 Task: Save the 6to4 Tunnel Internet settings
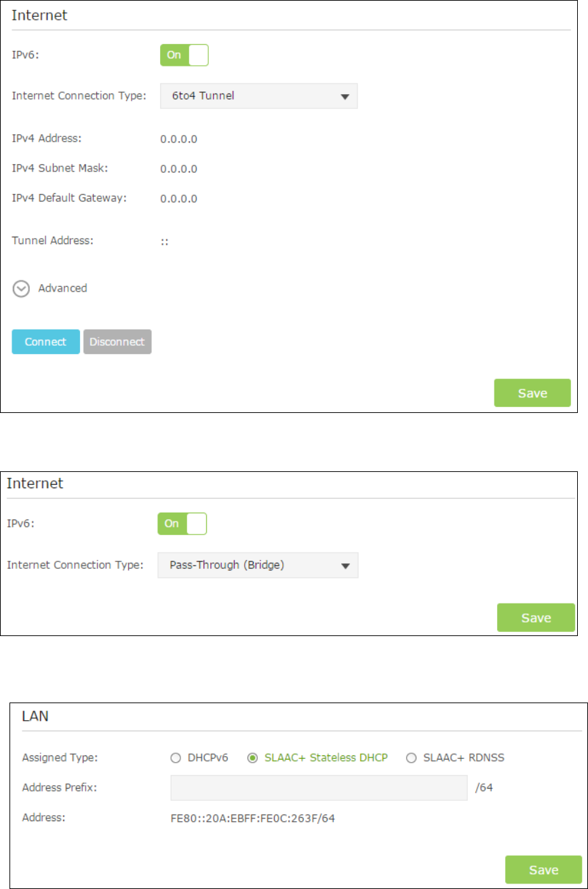[x=532, y=393]
